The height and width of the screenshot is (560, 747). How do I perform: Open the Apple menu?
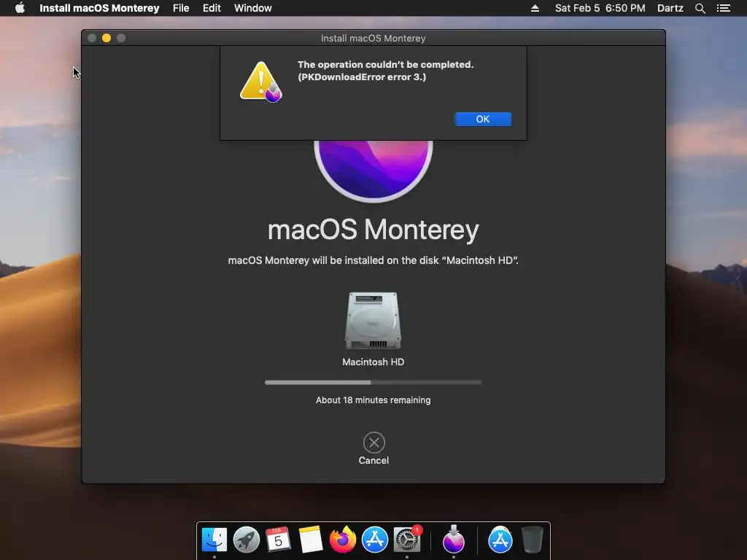pos(20,8)
